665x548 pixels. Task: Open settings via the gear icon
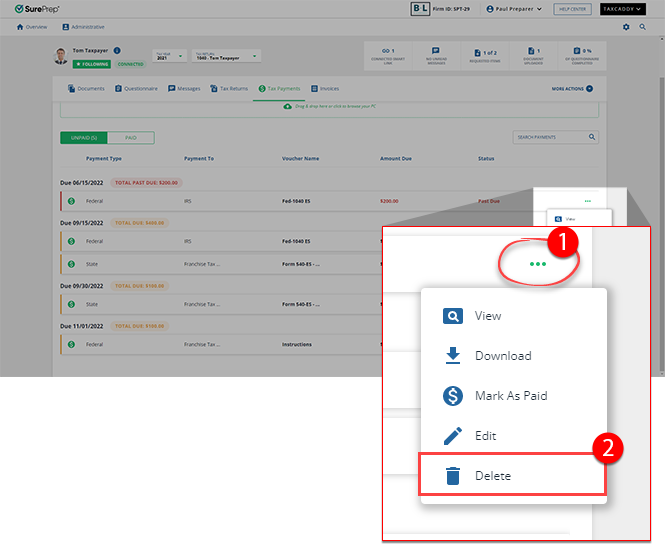pos(626,27)
